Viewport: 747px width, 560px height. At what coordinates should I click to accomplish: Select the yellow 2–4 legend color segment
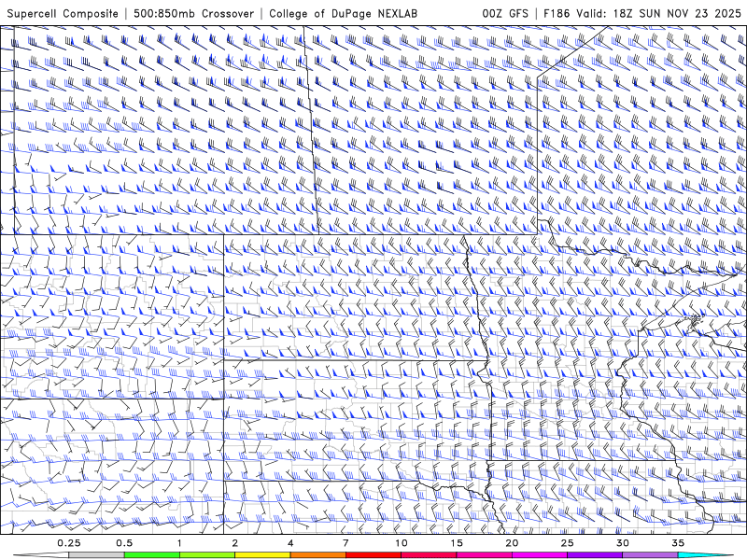pos(262,555)
